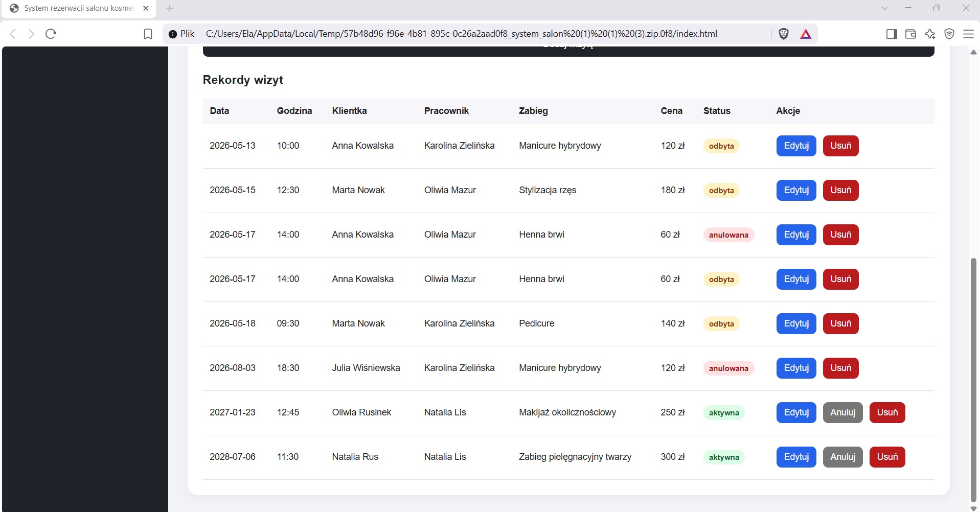
Task: Click the Status column header
Action: pos(717,111)
